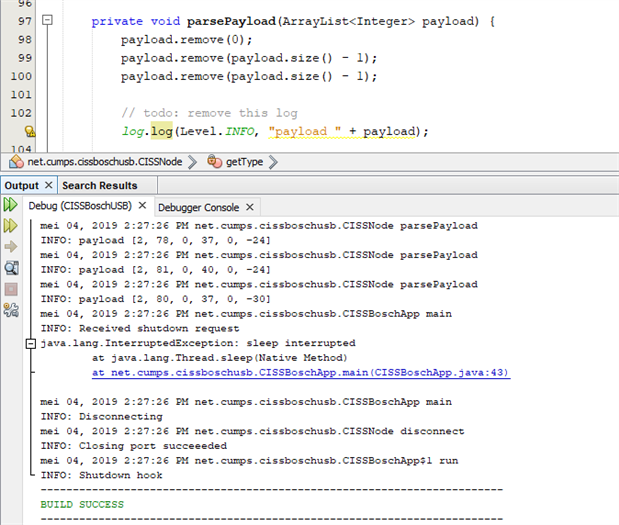Open output settings wrench icon
This screenshot has height=525, width=619.
[x=11, y=310]
